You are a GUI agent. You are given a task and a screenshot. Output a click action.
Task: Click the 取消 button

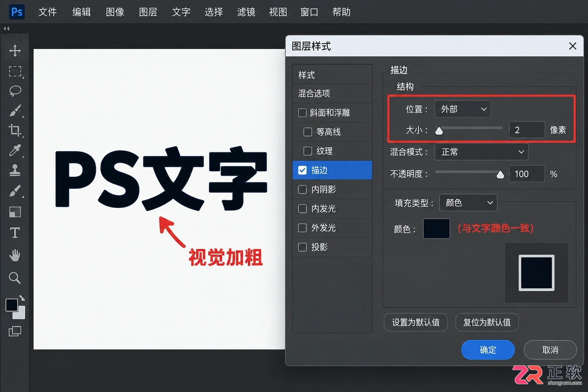(x=550, y=350)
